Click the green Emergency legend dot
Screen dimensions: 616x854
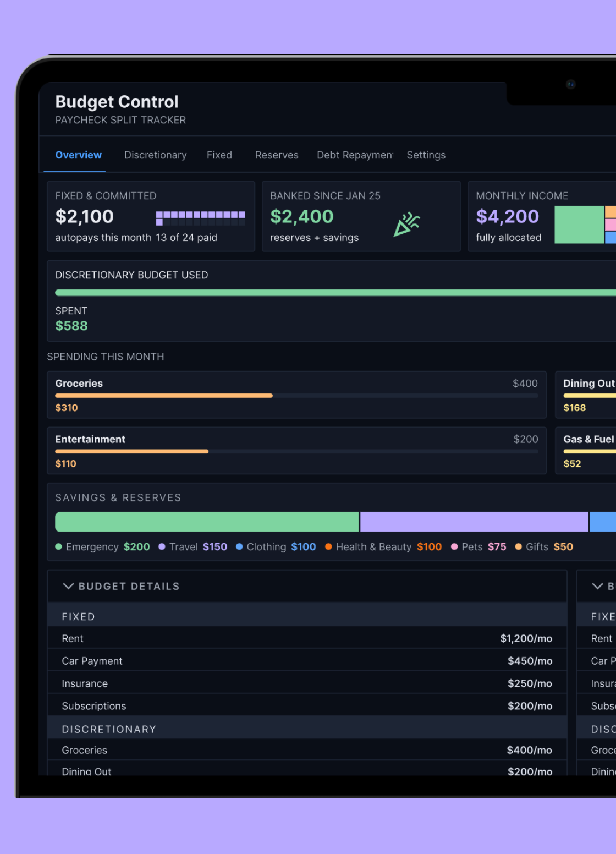(59, 547)
